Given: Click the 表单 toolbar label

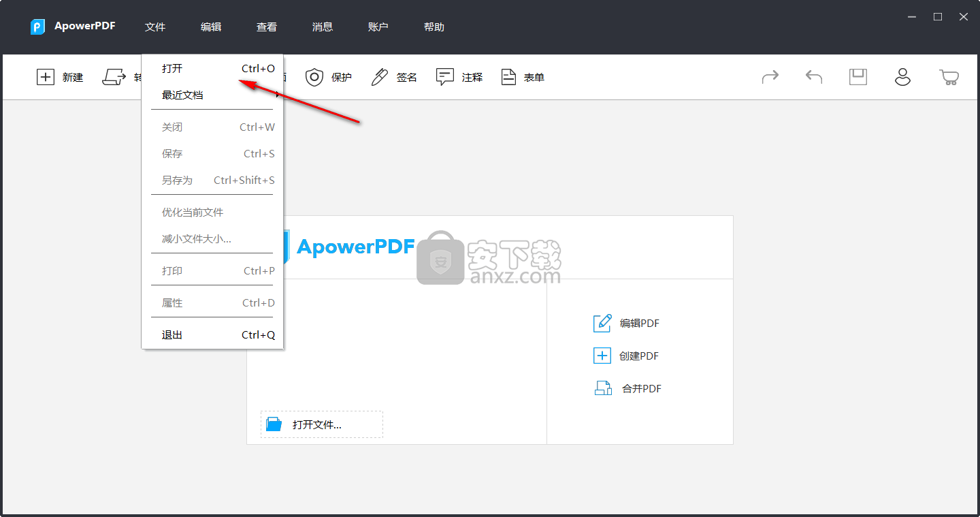Looking at the screenshot, I should coord(534,78).
